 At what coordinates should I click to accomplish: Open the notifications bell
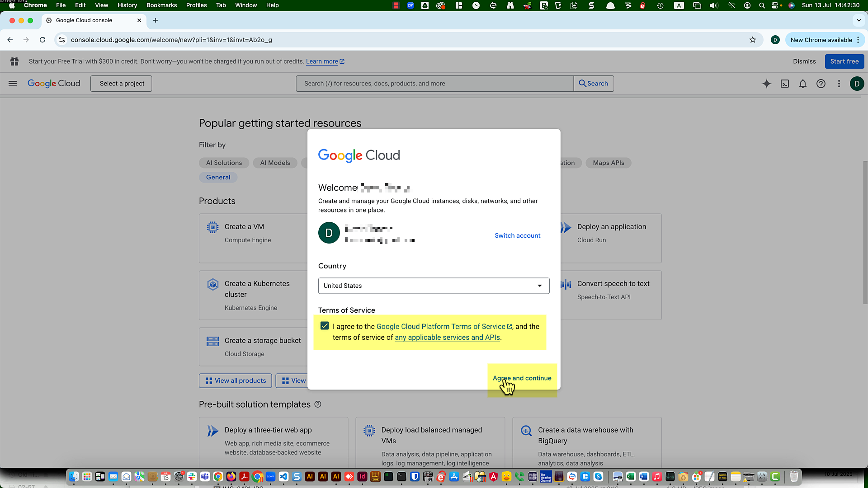[803, 84]
